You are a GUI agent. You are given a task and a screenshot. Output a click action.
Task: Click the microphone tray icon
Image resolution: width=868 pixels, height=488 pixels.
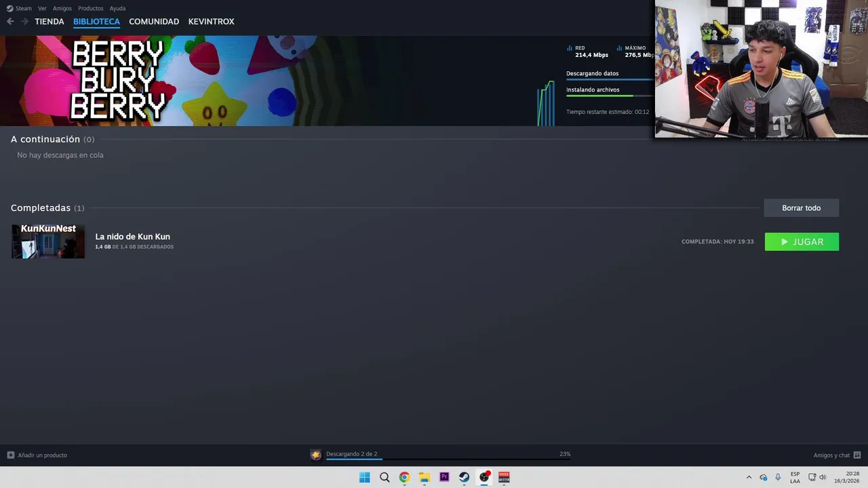point(778,477)
